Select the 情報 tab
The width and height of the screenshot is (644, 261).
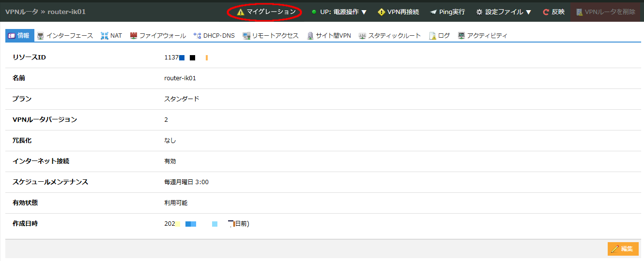coord(19,35)
